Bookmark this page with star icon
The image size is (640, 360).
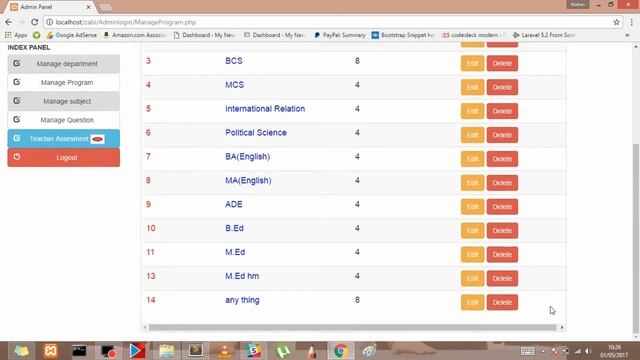(616, 22)
